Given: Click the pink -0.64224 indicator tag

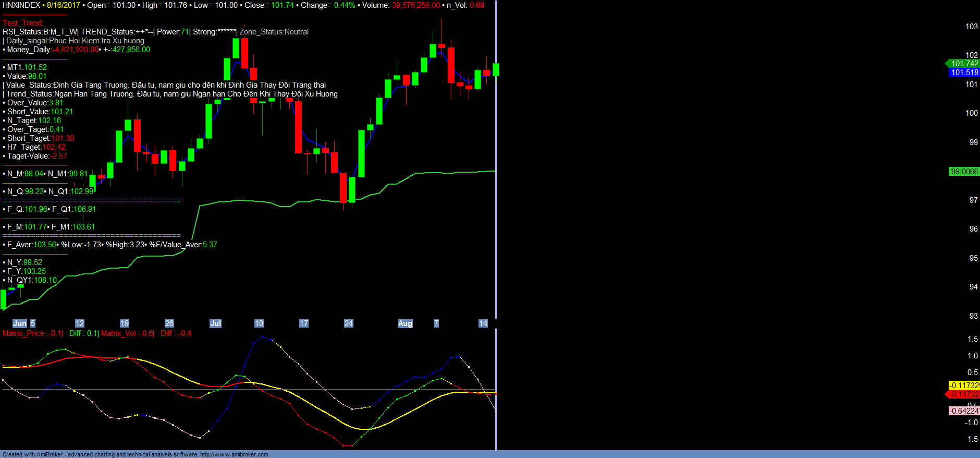Looking at the screenshot, I should 964,411.
